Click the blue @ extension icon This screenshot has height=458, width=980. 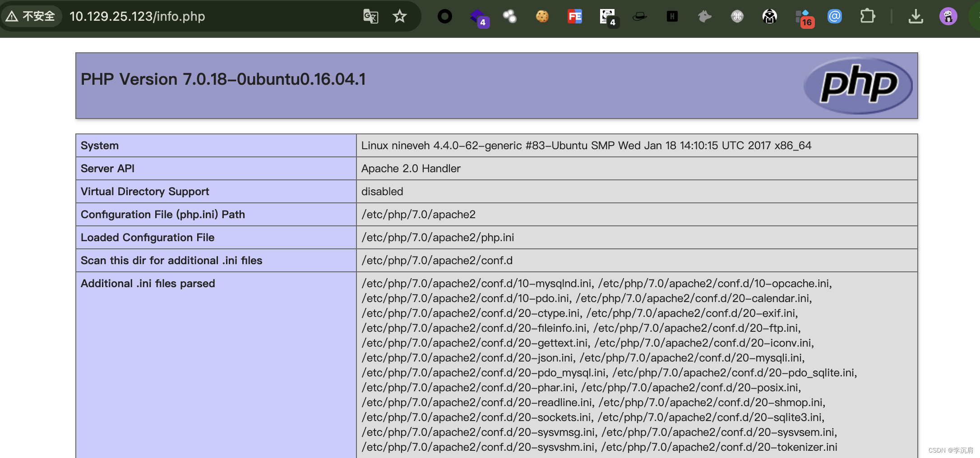(834, 17)
